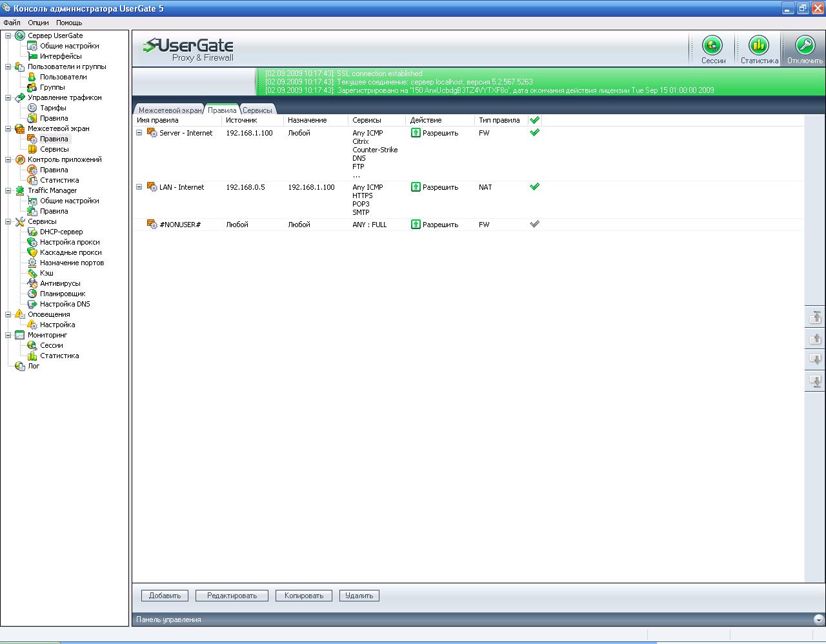The width and height of the screenshot is (826, 644).
Task: Click the Server - Internet rule icon
Action: tap(152, 133)
